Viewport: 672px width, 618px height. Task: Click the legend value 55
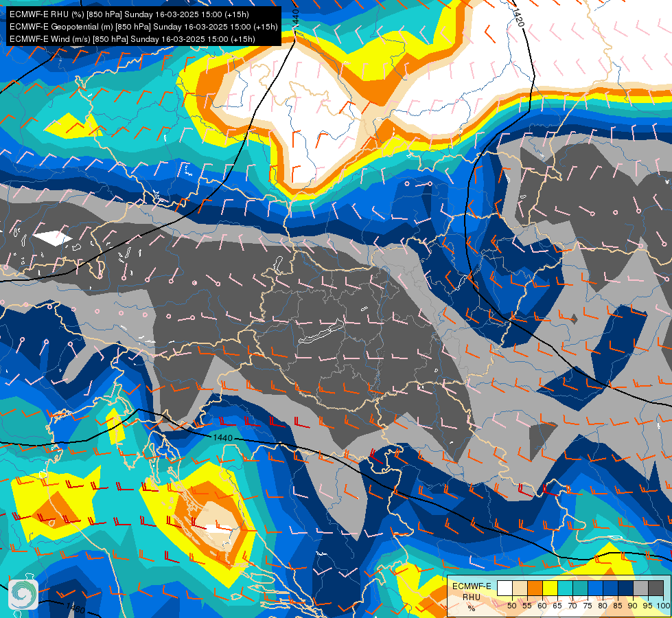[527, 606]
